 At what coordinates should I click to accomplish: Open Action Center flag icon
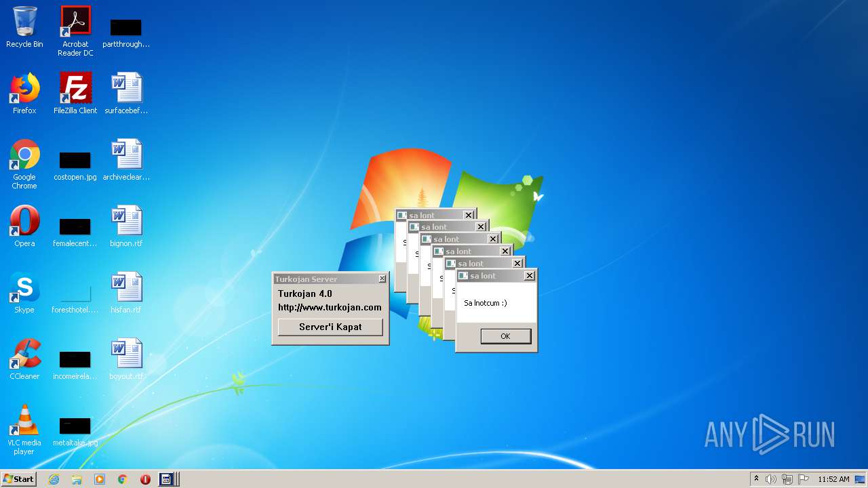click(804, 479)
